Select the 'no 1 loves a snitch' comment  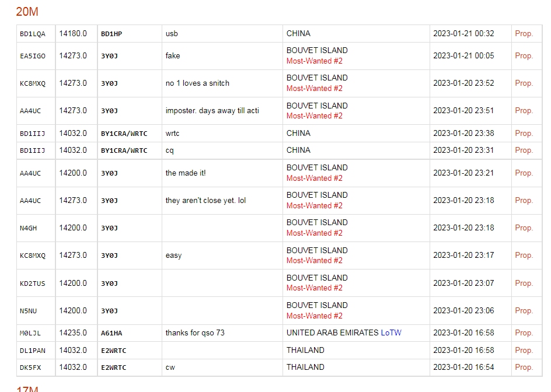click(197, 83)
